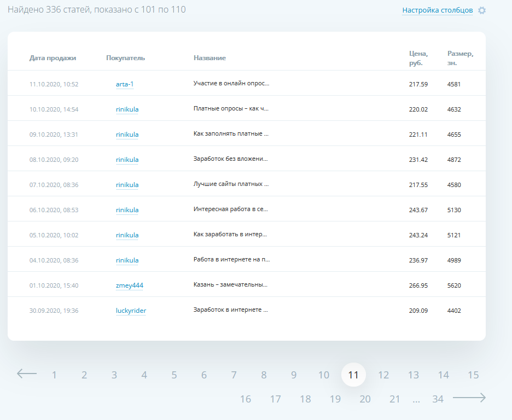Image resolution: width=512 pixels, height=420 pixels.
Task: Sort by Цена, руб. column header
Action: [418, 58]
